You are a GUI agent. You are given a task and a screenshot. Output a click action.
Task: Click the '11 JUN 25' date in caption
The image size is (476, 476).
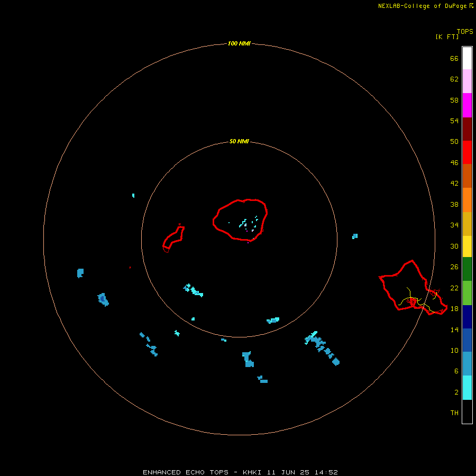pos(288,472)
